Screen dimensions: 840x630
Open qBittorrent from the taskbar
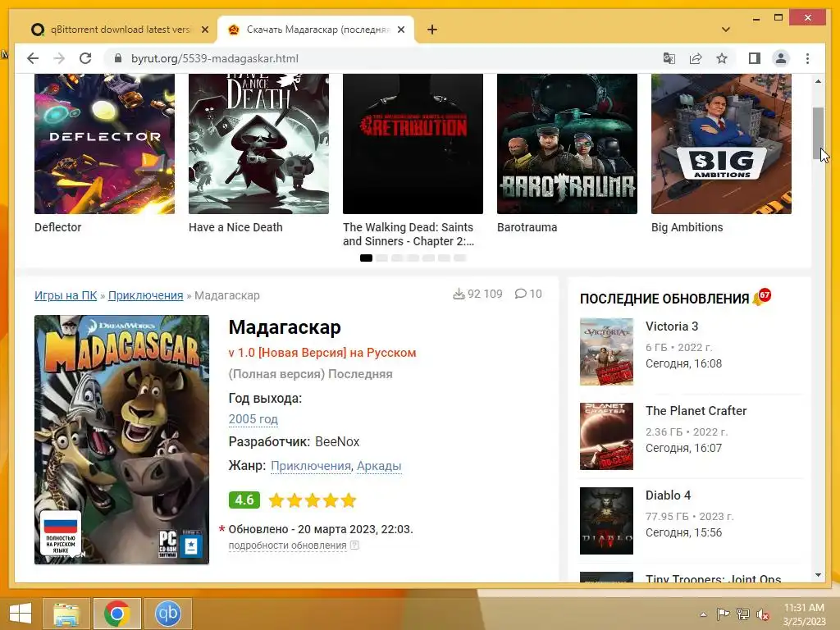coord(167,614)
